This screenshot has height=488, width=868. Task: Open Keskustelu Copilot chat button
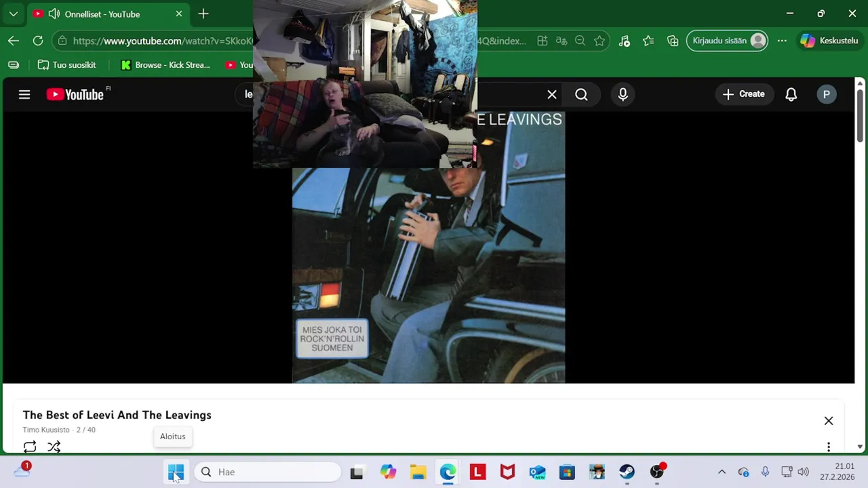pos(830,41)
